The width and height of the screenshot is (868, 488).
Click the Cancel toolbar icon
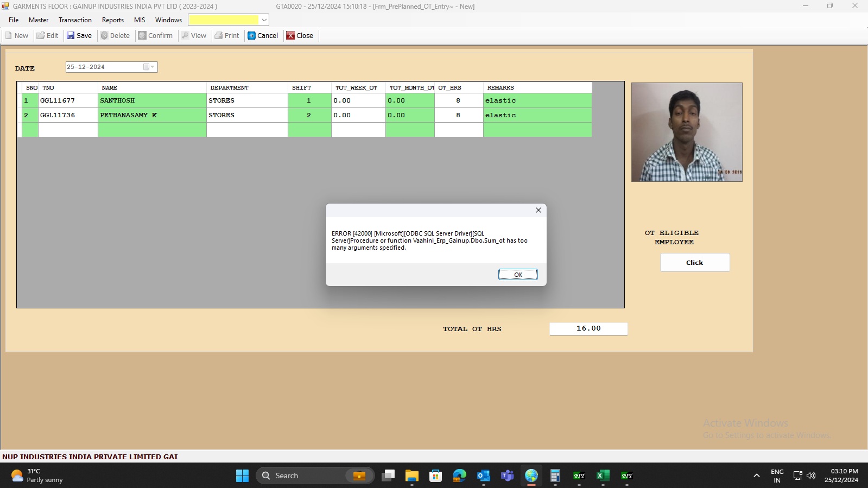pyautogui.click(x=252, y=36)
